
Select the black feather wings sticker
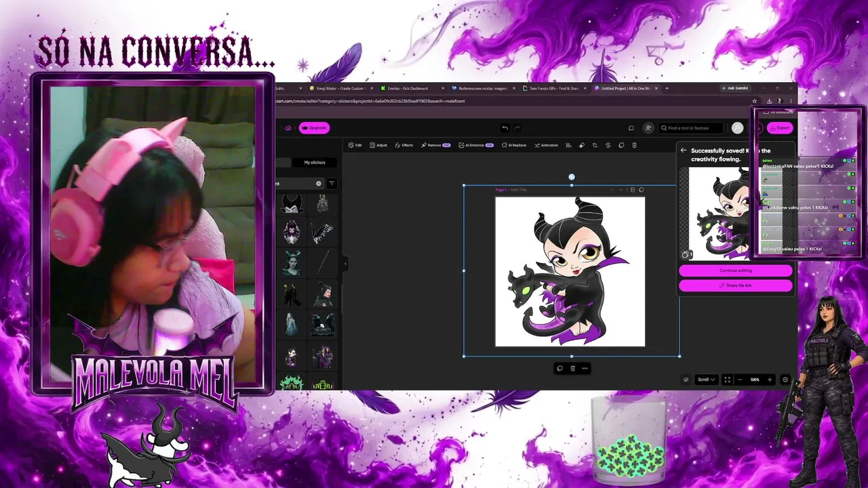click(322, 232)
